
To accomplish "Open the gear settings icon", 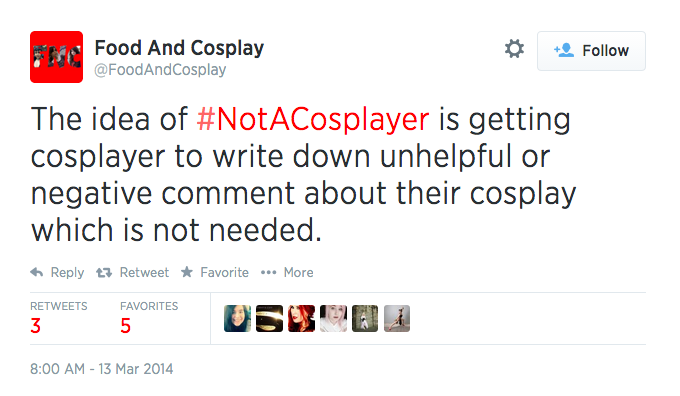I will point(514,49).
